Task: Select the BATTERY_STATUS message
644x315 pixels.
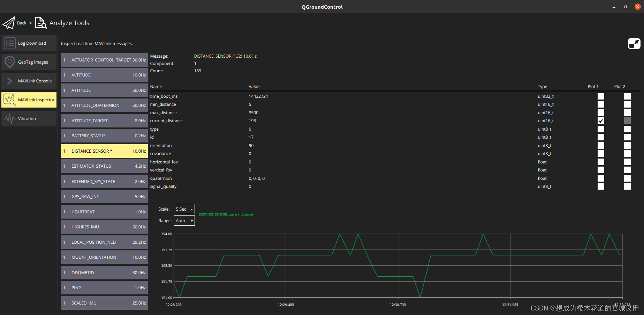Action: coord(104,136)
